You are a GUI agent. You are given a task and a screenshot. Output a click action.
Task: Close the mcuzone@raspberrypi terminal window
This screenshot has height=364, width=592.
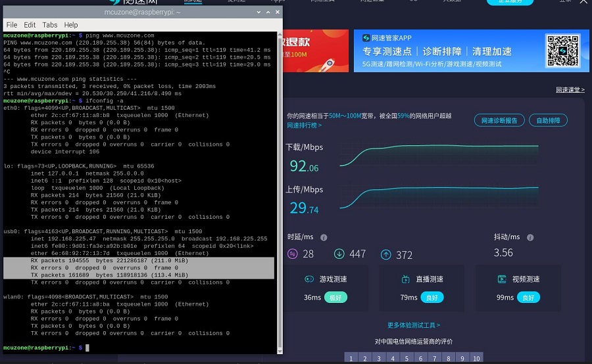tap(278, 12)
